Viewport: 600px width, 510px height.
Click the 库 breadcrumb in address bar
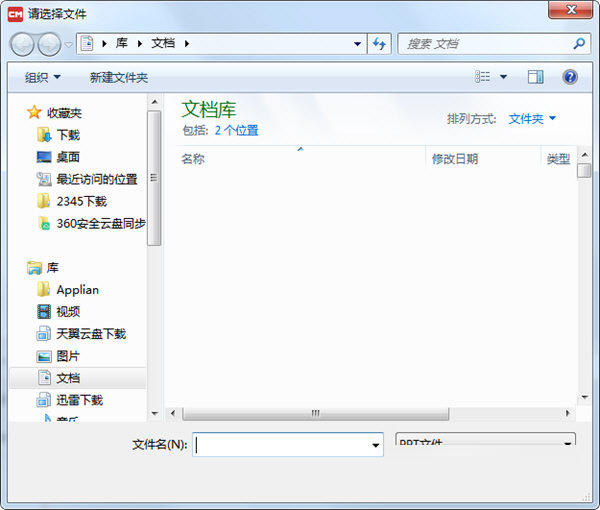click(x=122, y=43)
